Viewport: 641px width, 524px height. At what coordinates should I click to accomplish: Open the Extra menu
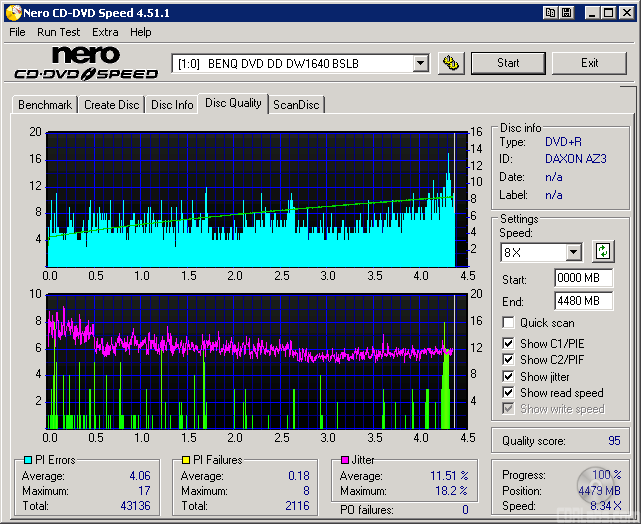tap(105, 32)
